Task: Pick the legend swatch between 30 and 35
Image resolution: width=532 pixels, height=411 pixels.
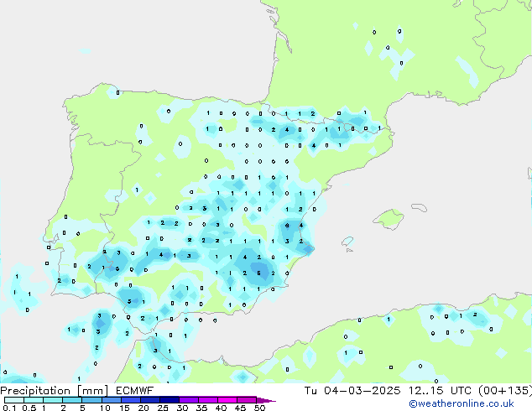Action: click(190, 400)
